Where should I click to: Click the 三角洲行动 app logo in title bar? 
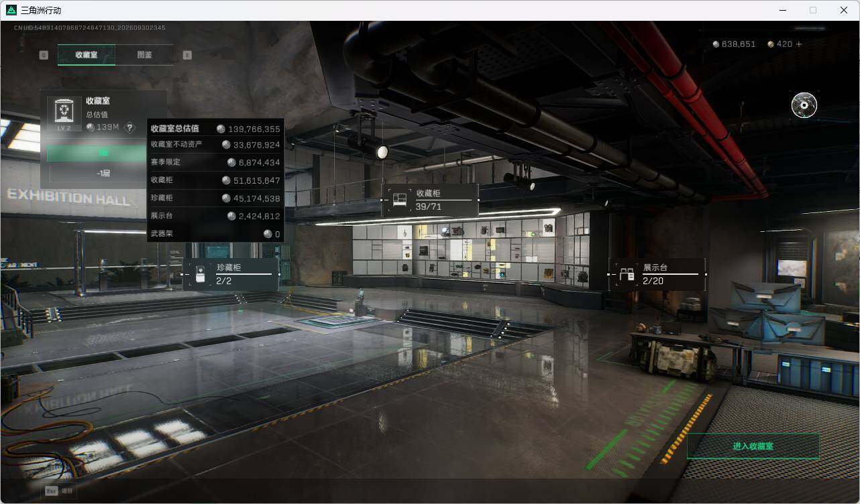coord(10,10)
